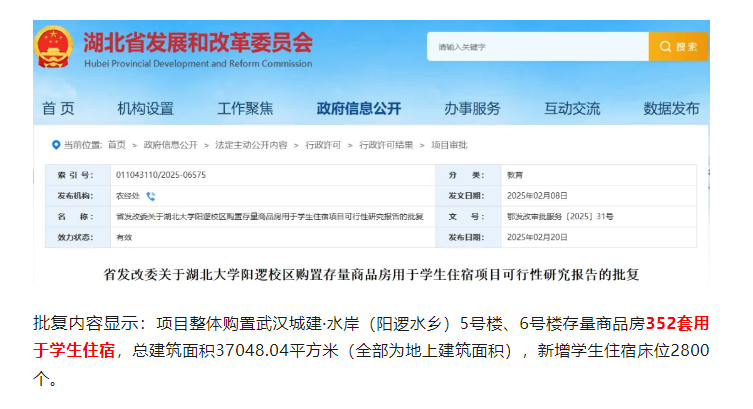
Task: Click the 分类 label cell
Action: (468, 175)
